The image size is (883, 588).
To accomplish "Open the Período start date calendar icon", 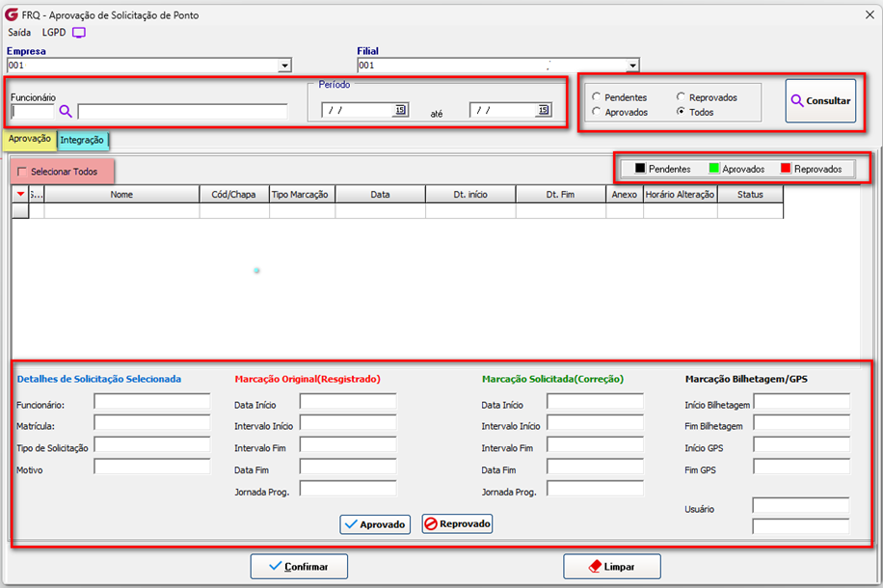I will tap(400, 110).
